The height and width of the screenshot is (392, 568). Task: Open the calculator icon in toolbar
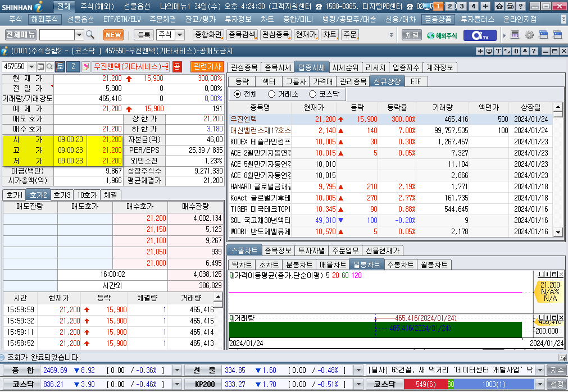(515, 35)
